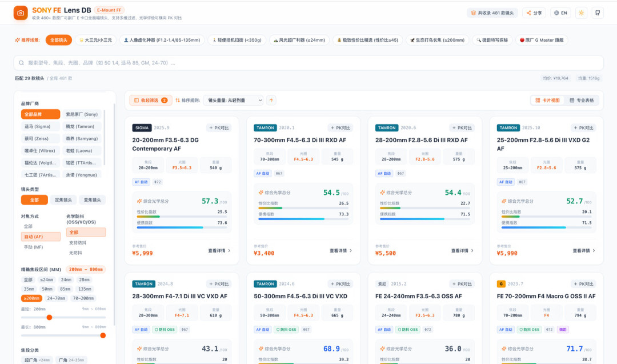Open 查看详情 for Tamron 28-200mm
The image size is (617, 364).
pyautogui.click(x=462, y=251)
